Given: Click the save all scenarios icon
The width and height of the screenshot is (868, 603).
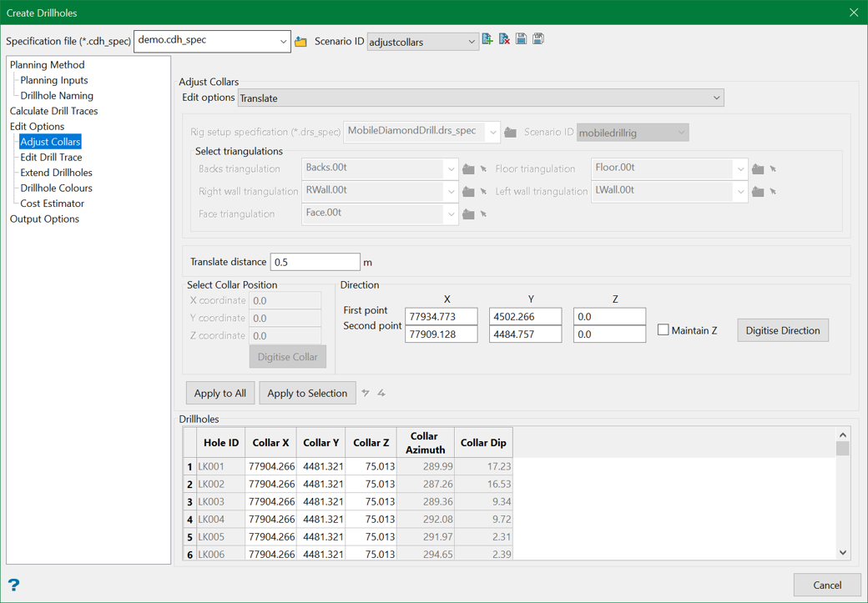Looking at the screenshot, I should pos(538,39).
